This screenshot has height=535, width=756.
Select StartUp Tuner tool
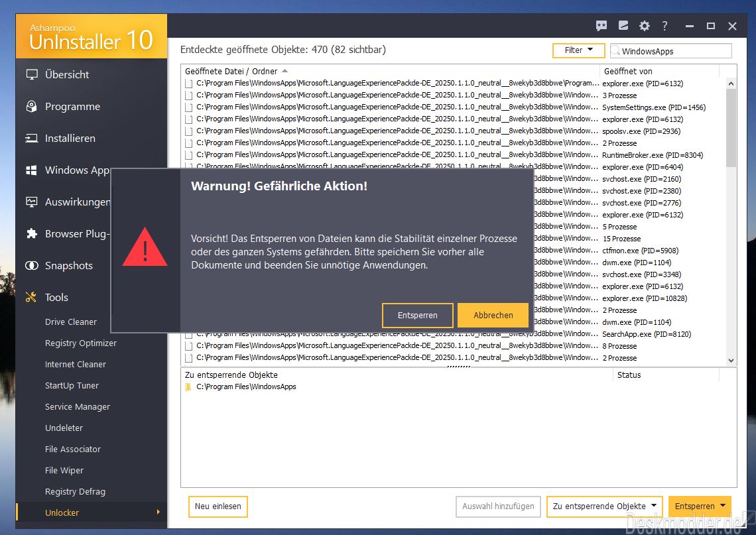pyautogui.click(x=72, y=386)
